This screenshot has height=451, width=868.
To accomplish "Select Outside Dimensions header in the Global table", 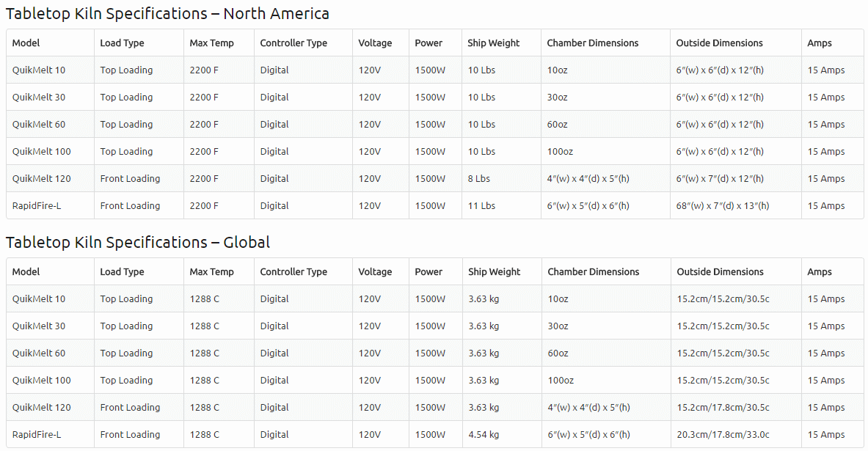I will coord(720,272).
